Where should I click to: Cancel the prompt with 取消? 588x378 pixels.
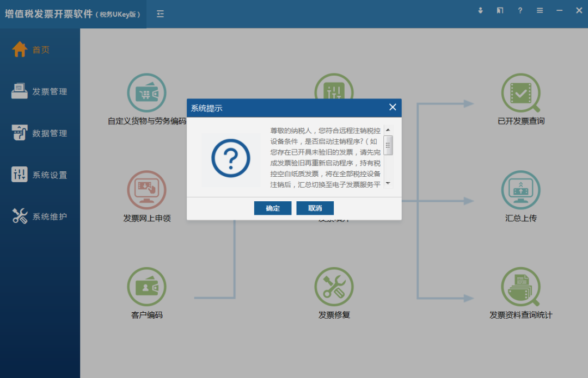[315, 208]
